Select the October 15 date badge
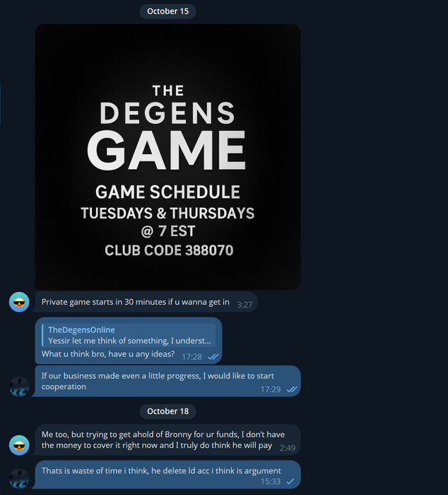This screenshot has height=495, width=448. (168, 11)
